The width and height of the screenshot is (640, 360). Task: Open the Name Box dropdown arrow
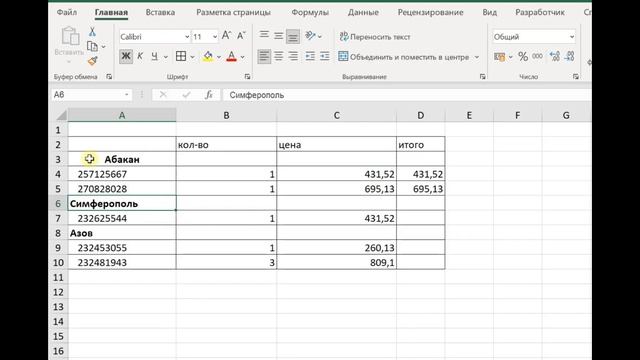pyautogui.click(x=127, y=95)
